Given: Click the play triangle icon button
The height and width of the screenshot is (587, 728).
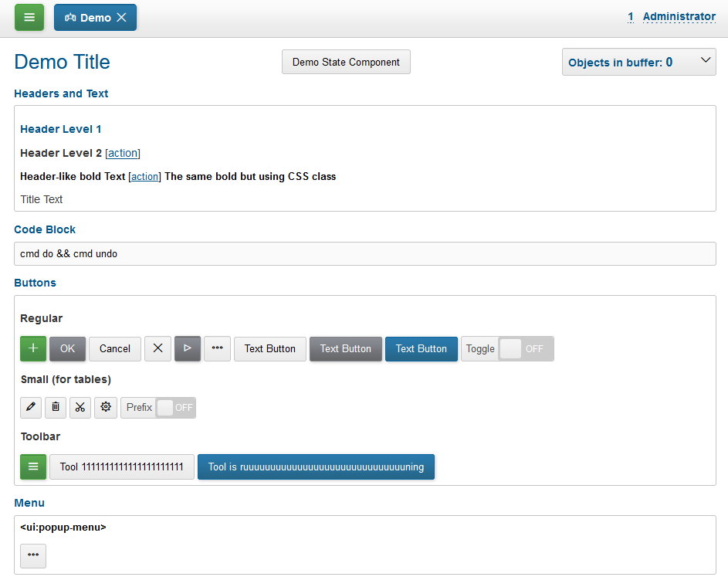Looking at the screenshot, I should click(x=188, y=348).
